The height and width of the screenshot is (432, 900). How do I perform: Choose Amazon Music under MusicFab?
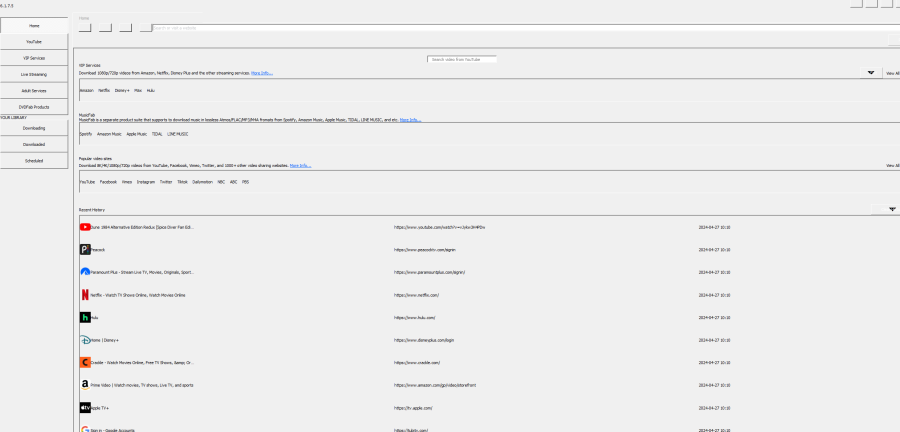[109, 134]
